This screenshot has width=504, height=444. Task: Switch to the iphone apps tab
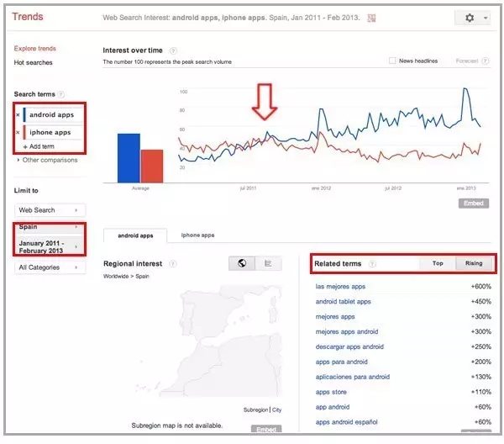pos(197,235)
